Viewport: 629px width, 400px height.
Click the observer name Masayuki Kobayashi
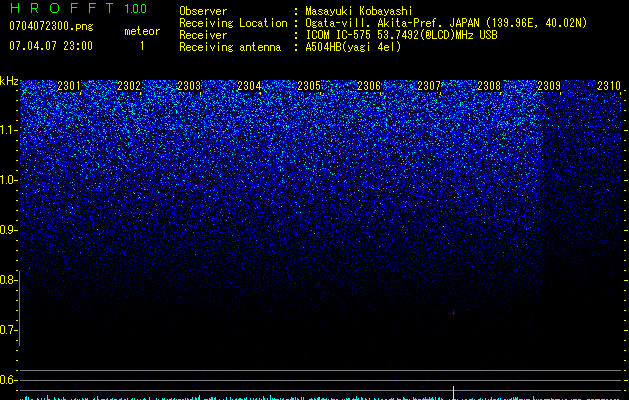coord(359,11)
